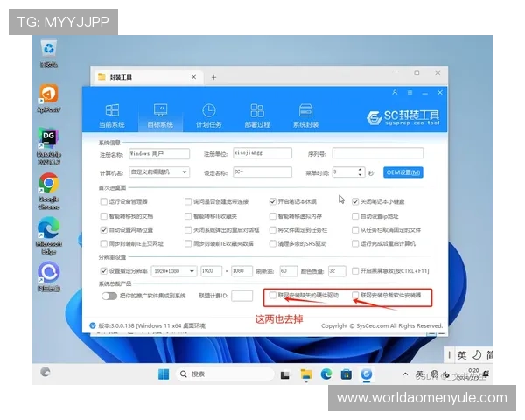525x420 pixels.
Task: Open Edge from the taskbar
Action: click(326, 374)
